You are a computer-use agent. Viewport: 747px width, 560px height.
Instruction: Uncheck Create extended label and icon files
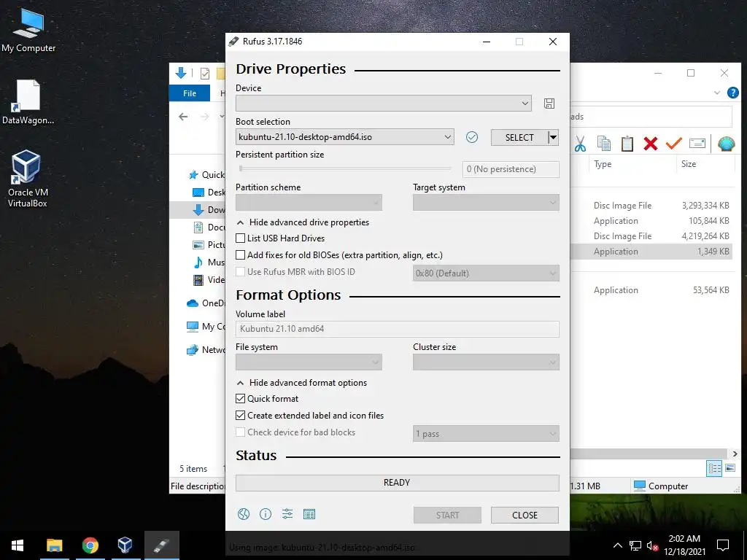241,415
